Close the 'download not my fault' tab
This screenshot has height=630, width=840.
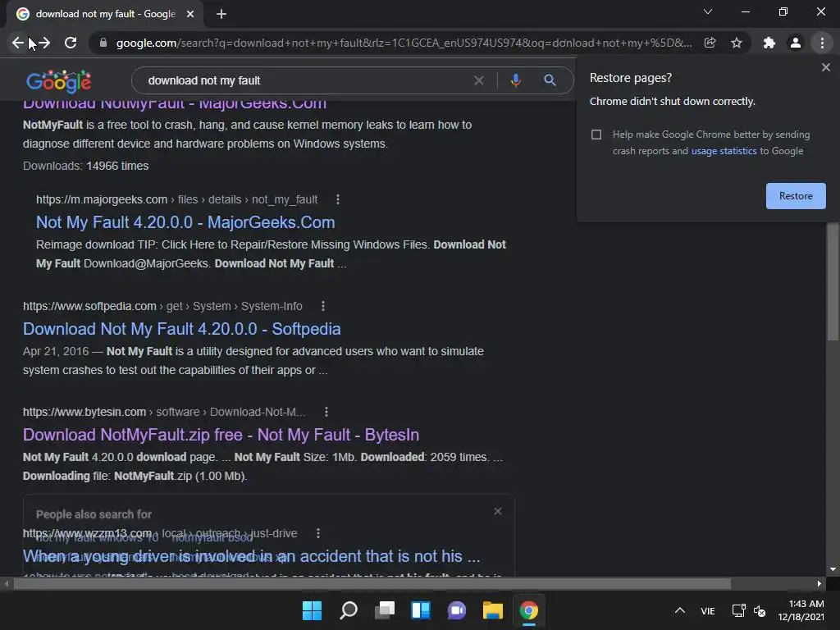pos(190,14)
